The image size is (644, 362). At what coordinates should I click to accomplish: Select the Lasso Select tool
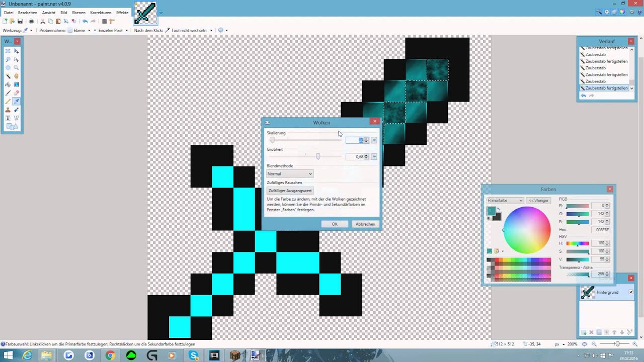point(8,59)
